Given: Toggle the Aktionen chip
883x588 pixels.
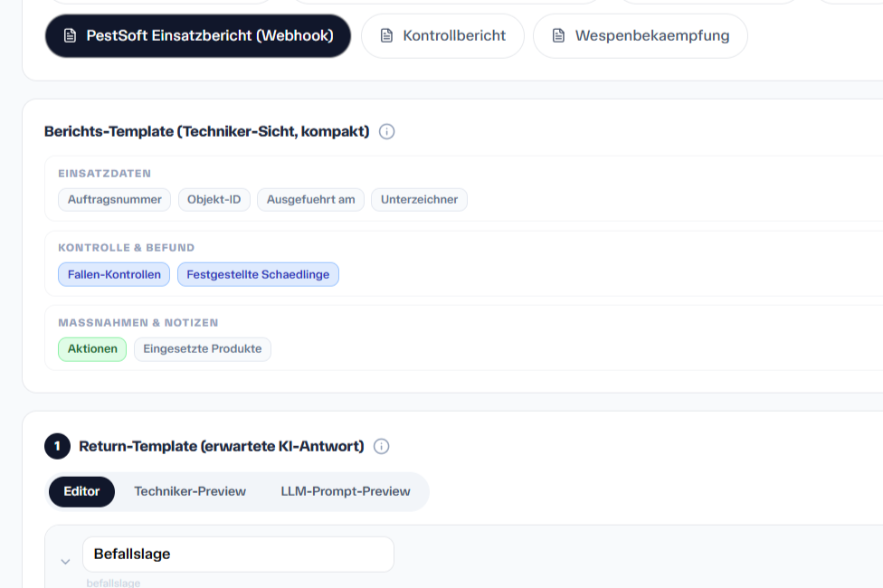Looking at the screenshot, I should click(92, 349).
